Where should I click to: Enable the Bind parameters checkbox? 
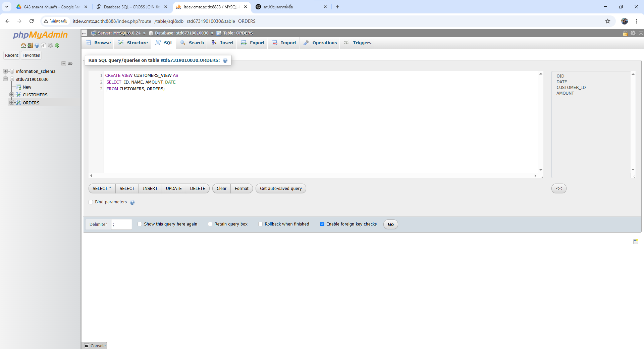(91, 202)
